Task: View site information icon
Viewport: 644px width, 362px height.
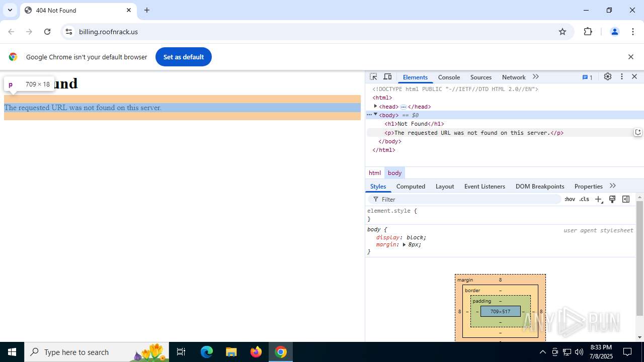Action: coord(69,32)
